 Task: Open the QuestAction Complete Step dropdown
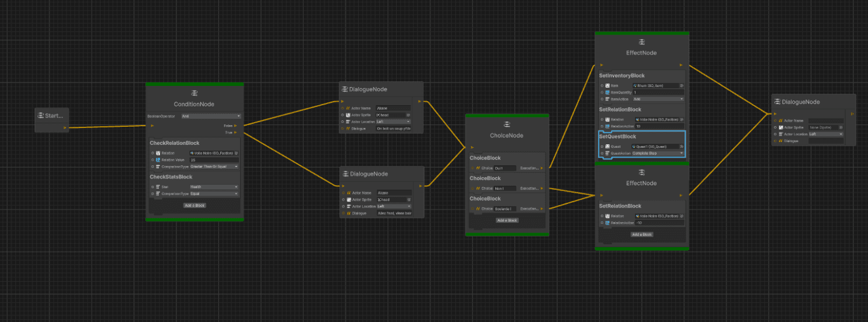[x=658, y=153]
